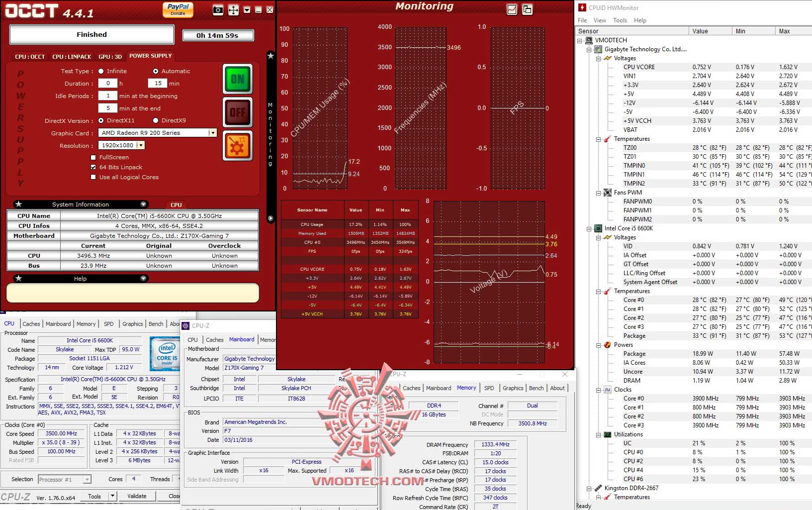Click the Powers flame icon in HWMonitor

[x=607, y=345]
